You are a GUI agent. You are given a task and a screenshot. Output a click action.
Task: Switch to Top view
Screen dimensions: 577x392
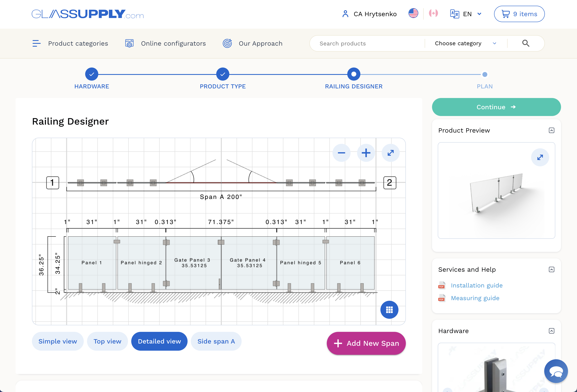(107, 341)
